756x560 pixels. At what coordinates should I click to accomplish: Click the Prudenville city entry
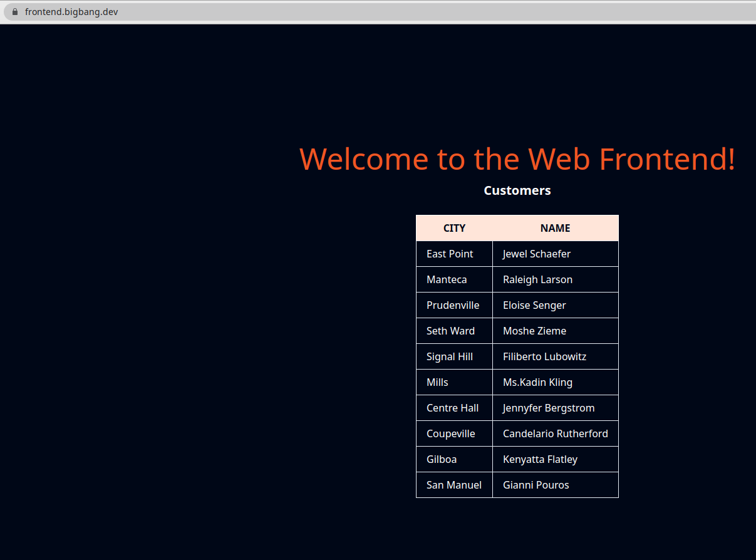[453, 305]
